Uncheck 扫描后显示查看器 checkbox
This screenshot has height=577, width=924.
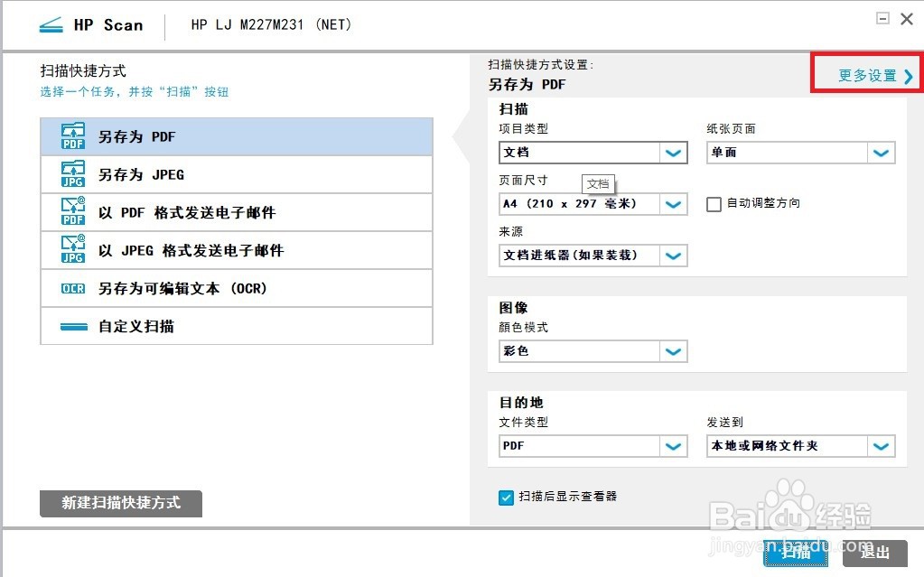pos(506,498)
